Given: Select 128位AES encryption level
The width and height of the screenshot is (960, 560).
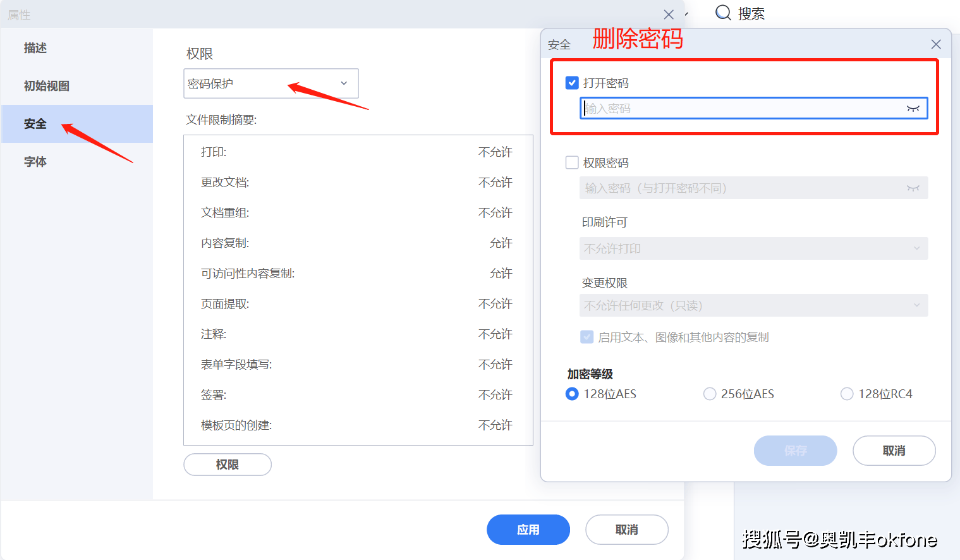Looking at the screenshot, I should 572,394.
